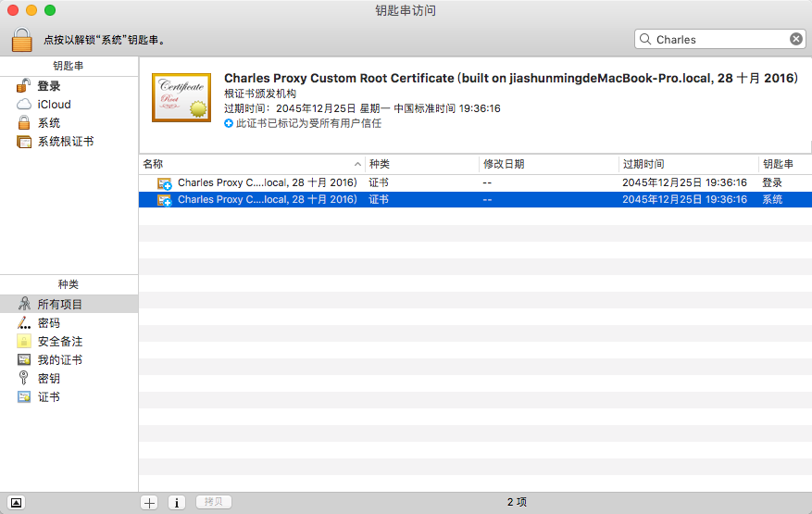Sort list by 修改日期 column
The width and height of the screenshot is (812, 514).
pos(548,164)
